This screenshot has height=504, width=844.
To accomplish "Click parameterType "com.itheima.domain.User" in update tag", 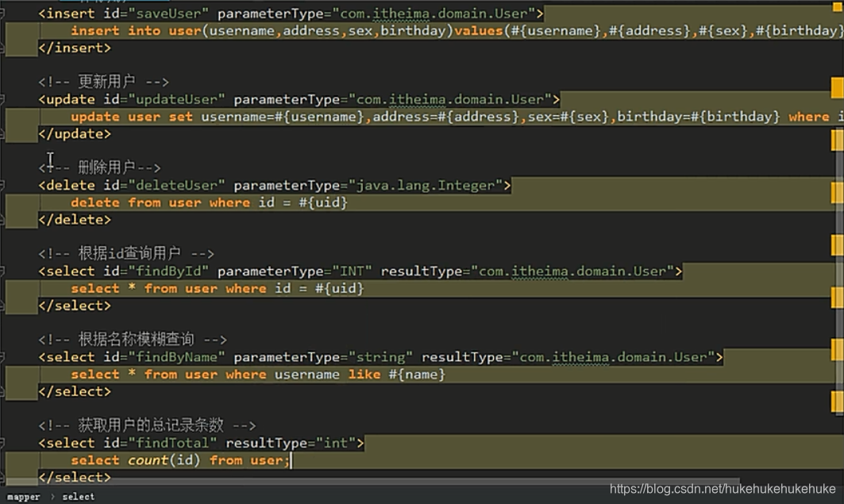I will point(450,99).
